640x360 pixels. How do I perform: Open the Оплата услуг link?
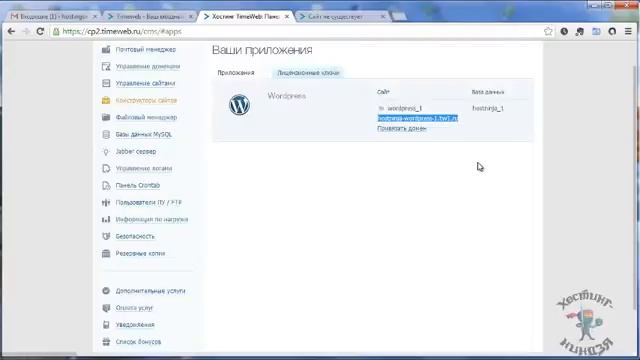point(134,308)
